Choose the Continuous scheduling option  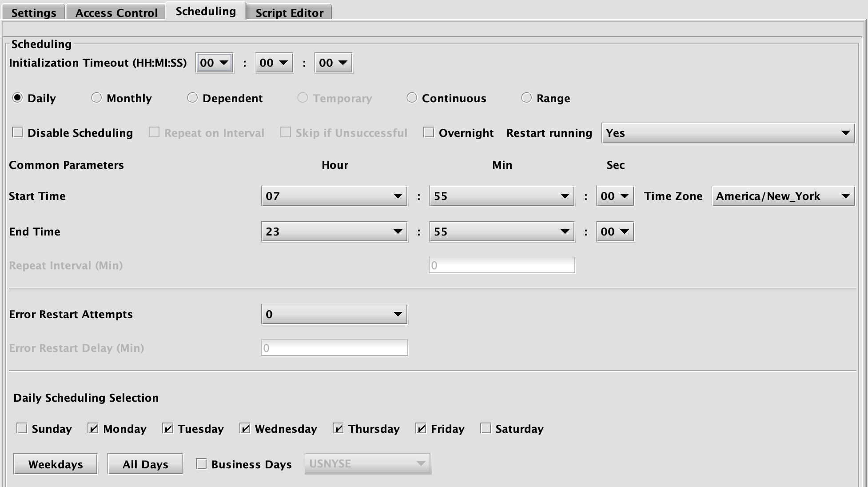(412, 98)
